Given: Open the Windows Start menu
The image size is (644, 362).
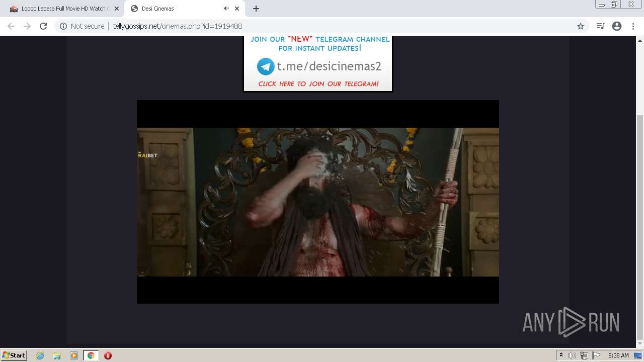Looking at the screenshot, I should click(14, 355).
